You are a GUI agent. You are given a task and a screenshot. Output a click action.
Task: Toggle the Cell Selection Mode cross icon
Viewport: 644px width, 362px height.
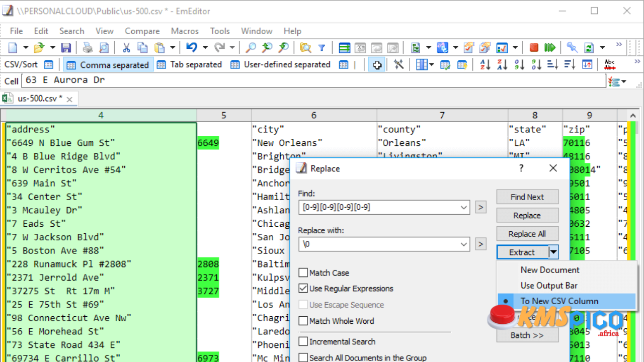click(377, 64)
